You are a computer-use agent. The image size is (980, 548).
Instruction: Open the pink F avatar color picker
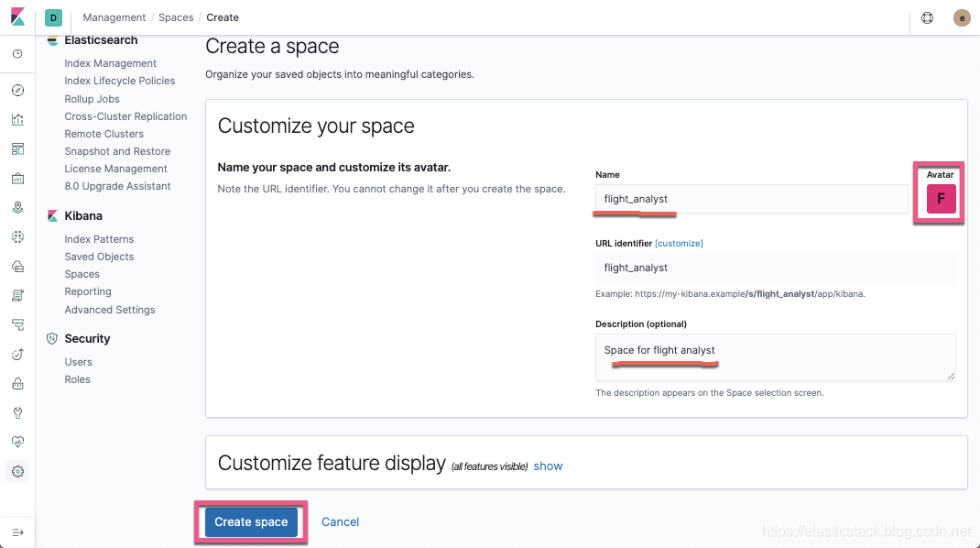tap(941, 199)
